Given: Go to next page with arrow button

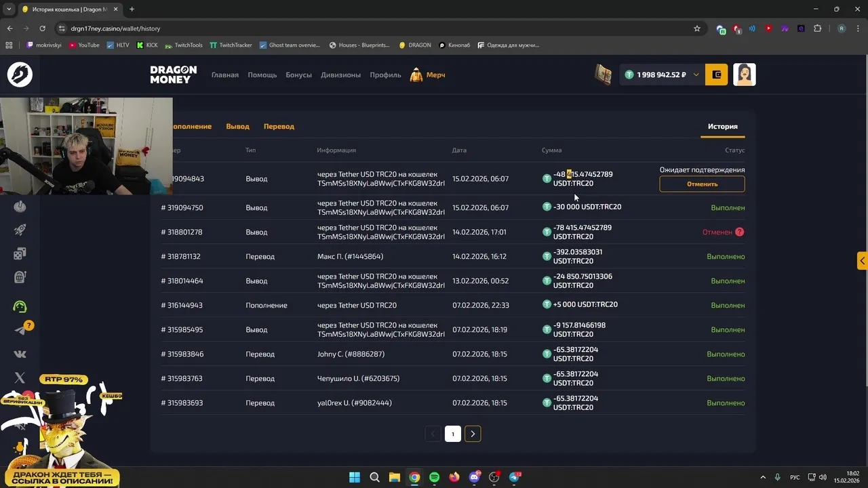Looking at the screenshot, I should [x=473, y=434].
